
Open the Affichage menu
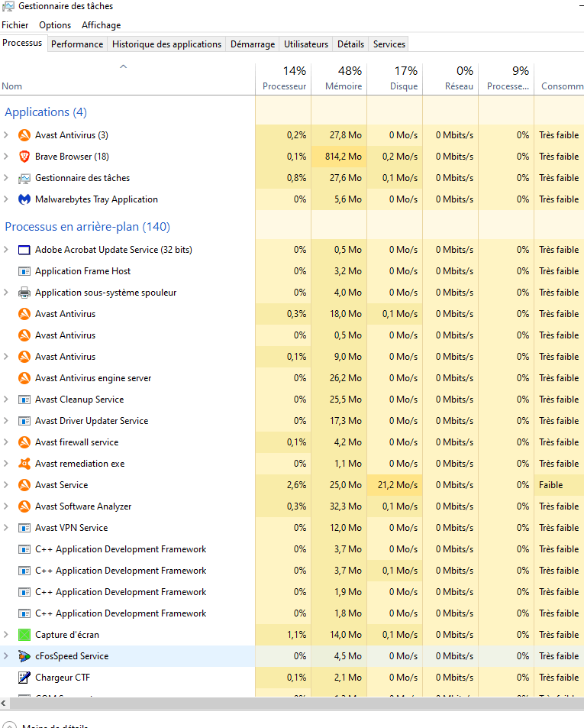101,25
